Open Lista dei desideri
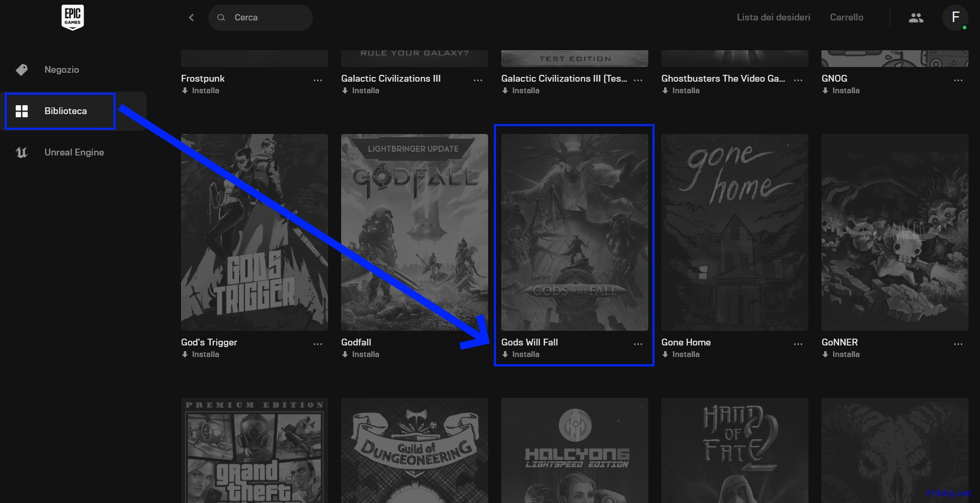Image resolution: width=980 pixels, height=503 pixels. point(773,17)
